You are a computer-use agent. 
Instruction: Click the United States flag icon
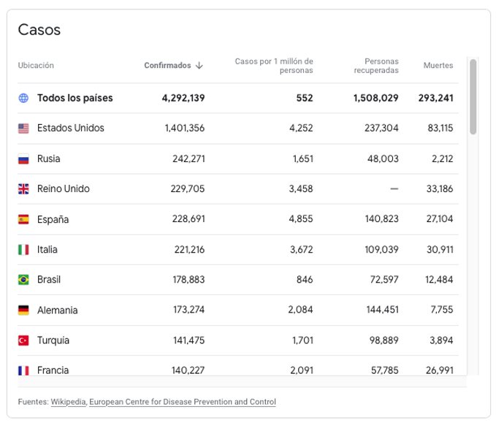pos(23,129)
